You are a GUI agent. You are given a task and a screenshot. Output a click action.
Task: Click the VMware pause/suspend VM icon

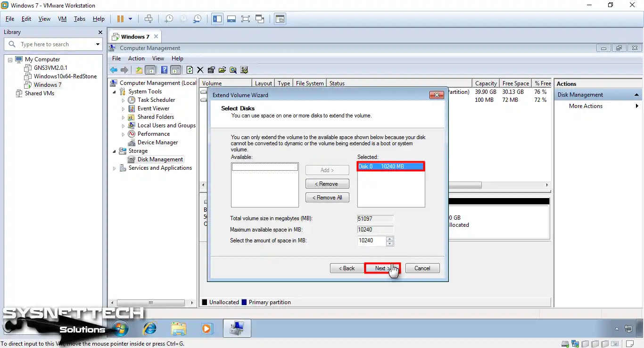(x=120, y=19)
